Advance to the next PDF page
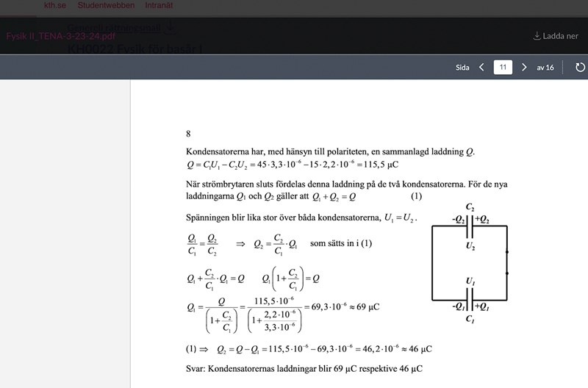The height and width of the screenshot is (388, 588). [524, 67]
